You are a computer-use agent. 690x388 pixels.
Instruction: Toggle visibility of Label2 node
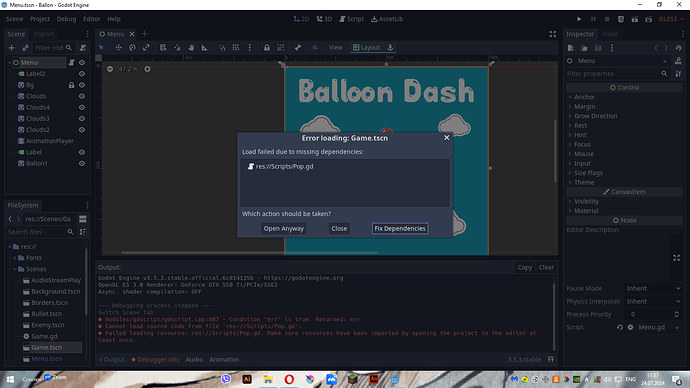tap(82, 73)
